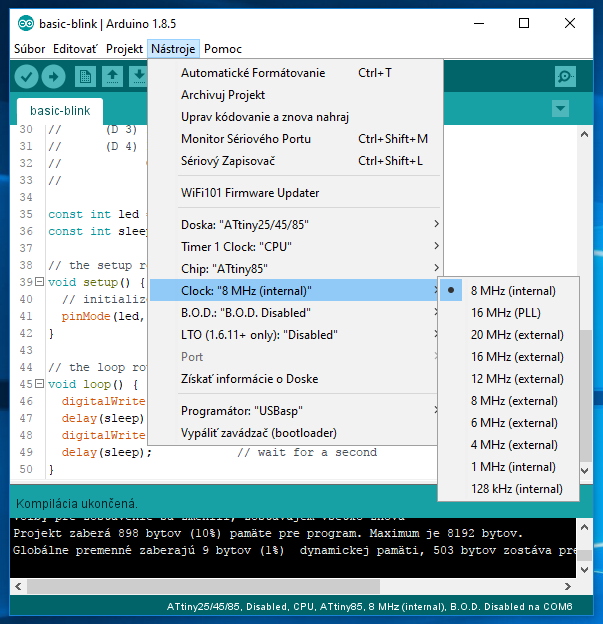The image size is (603, 624).
Task: Pick the 8 MHz (external) clock
Action: tap(509, 401)
